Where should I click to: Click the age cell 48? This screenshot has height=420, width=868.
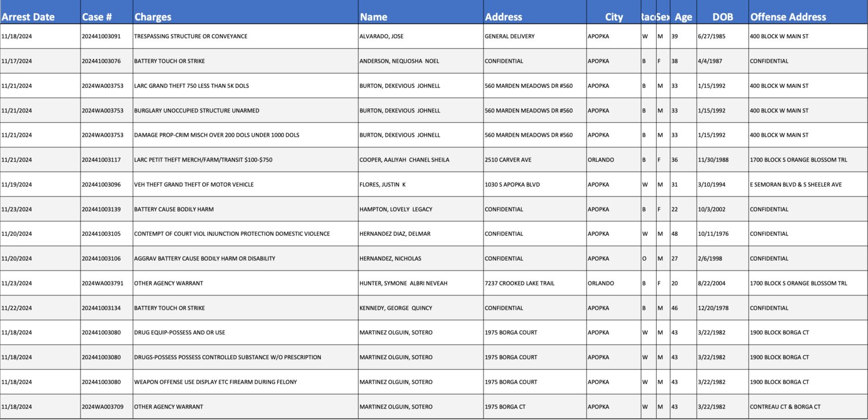pos(683,234)
